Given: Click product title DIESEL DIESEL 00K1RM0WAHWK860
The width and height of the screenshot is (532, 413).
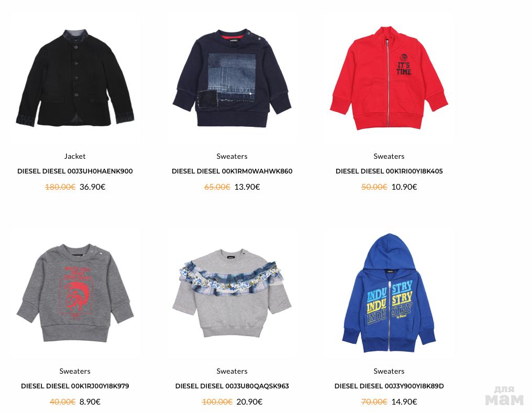Looking at the screenshot, I should (x=232, y=171).
